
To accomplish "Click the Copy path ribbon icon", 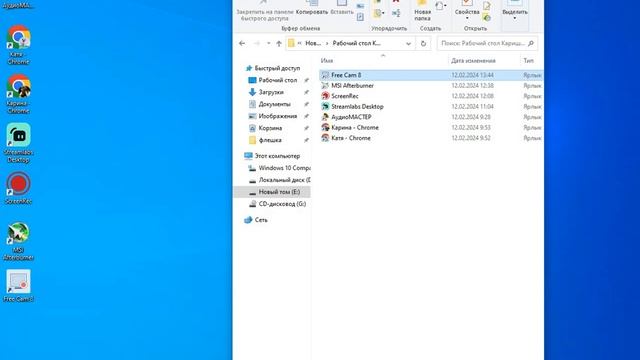I will [x=360, y=7].
